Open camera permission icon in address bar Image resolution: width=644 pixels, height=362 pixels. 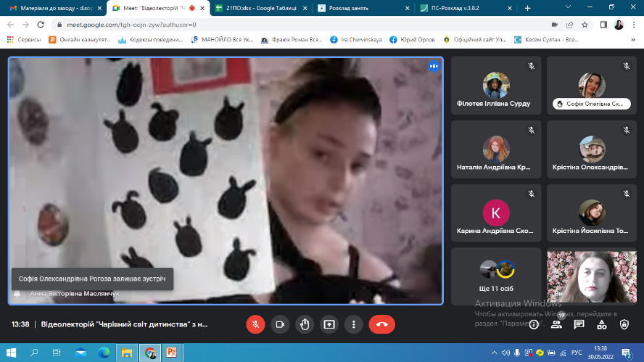(555, 25)
